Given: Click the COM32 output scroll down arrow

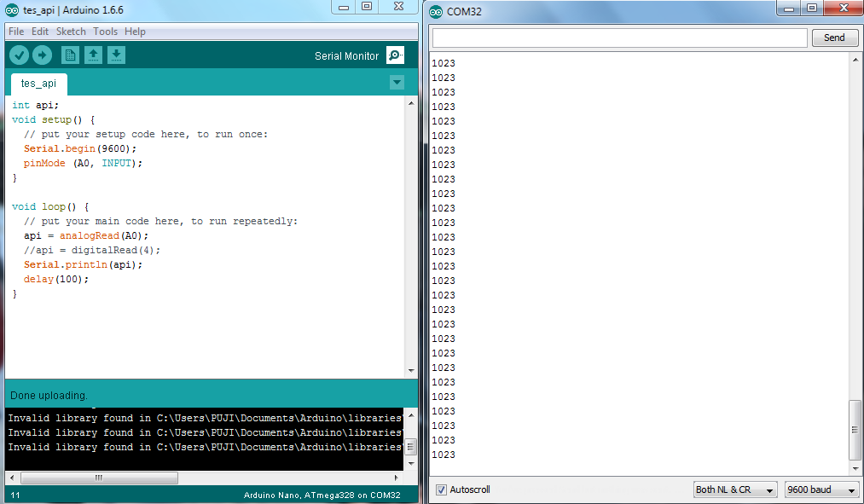Looking at the screenshot, I should tap(855, 469).
